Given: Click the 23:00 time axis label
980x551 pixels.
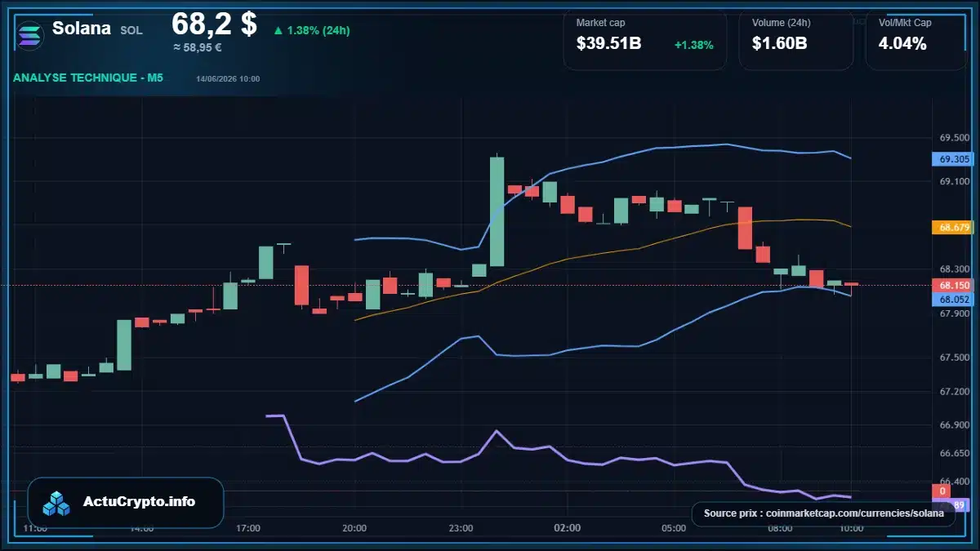Looking at the screenshot, I should click(461, 528).
